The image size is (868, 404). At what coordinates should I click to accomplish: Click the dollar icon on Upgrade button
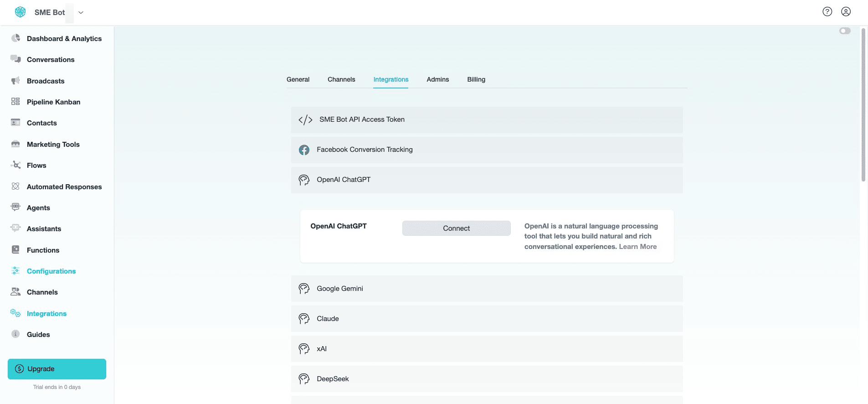coord(19,369)
